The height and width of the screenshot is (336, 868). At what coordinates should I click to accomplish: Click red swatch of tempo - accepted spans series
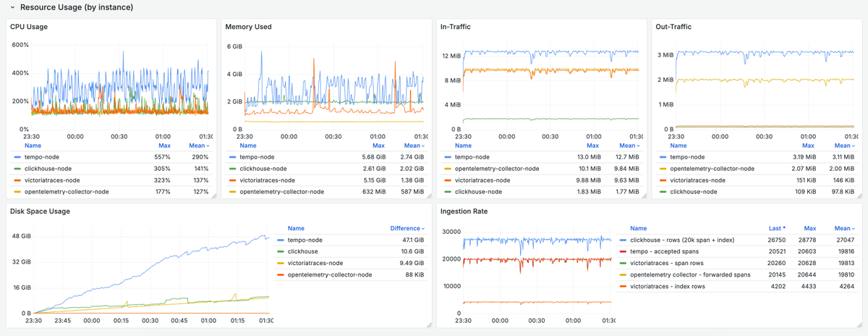coord(623,251)
